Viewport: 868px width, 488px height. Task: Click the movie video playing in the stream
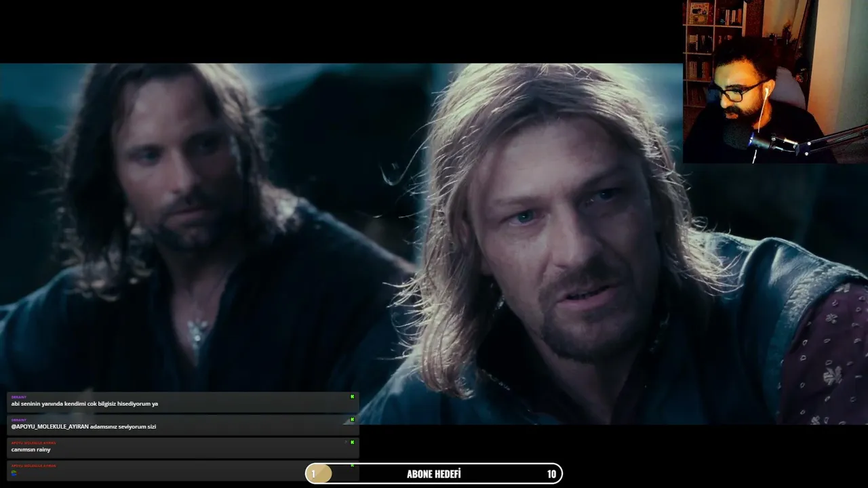tap(434, 244)
